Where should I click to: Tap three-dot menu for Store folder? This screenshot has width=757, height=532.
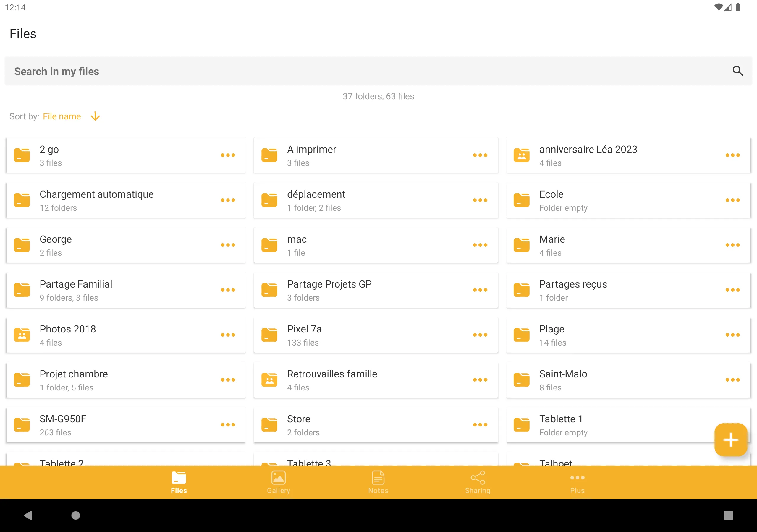(x=481, y=425)
